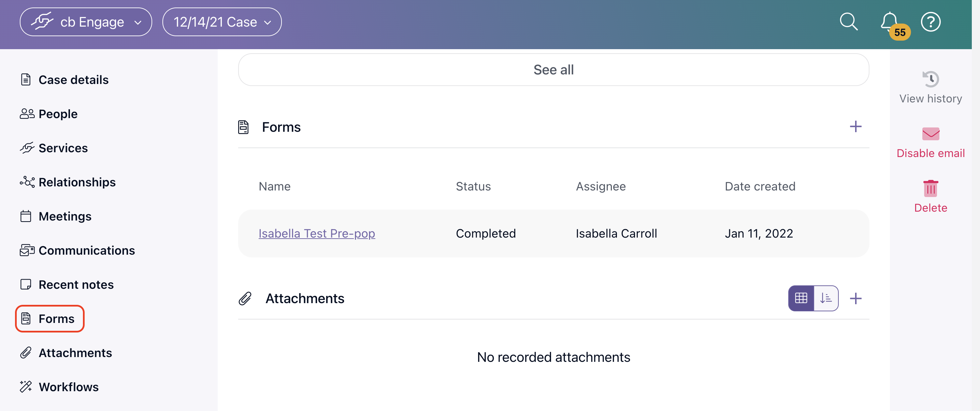Open Attachments in sidebar
This screenshot has width=980, height=411.
pos(66,353)
